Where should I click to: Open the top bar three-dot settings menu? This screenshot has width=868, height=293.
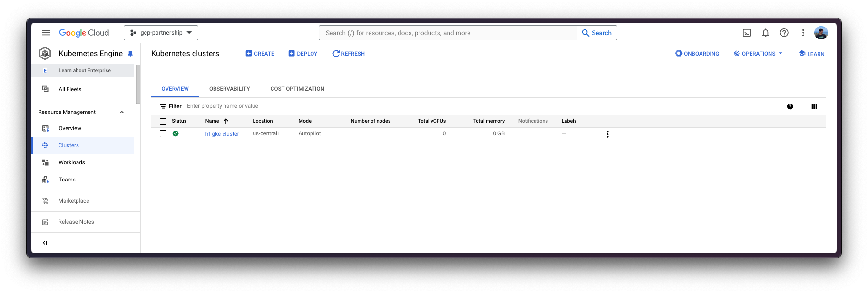click(803, 33)
